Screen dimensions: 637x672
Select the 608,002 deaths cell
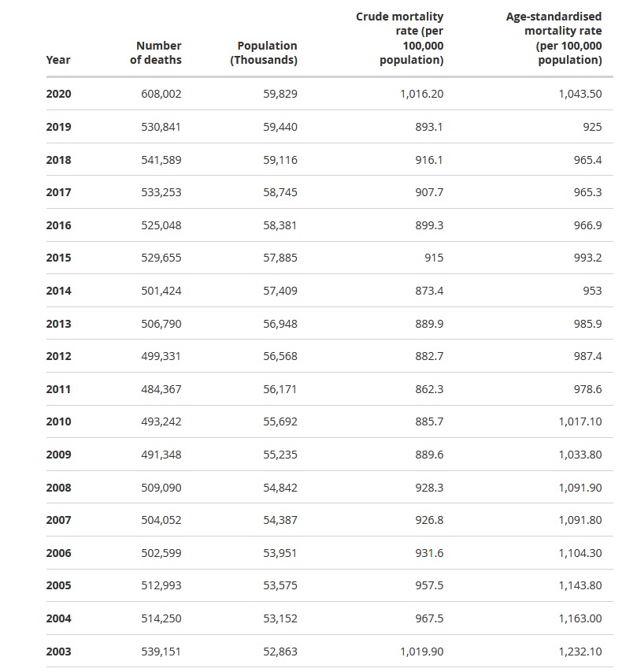[161, 94]
